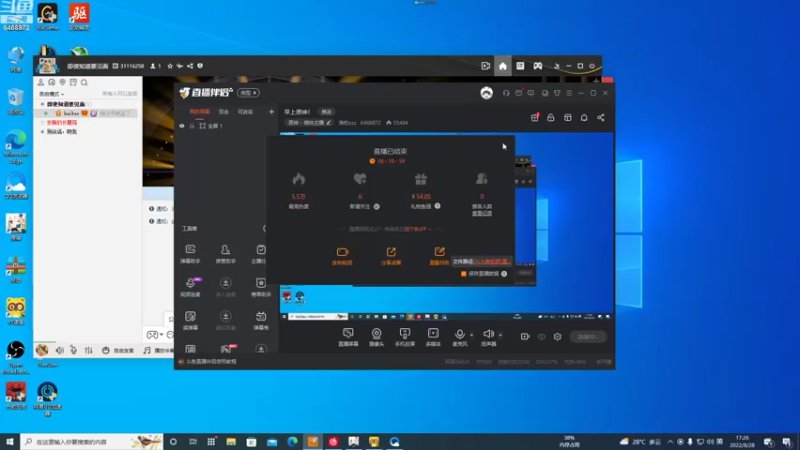Image resolution: width=800 pixels, height=450 pixels.
Task: Add 手机投屏 source
Action: click(x=405, y=337)
